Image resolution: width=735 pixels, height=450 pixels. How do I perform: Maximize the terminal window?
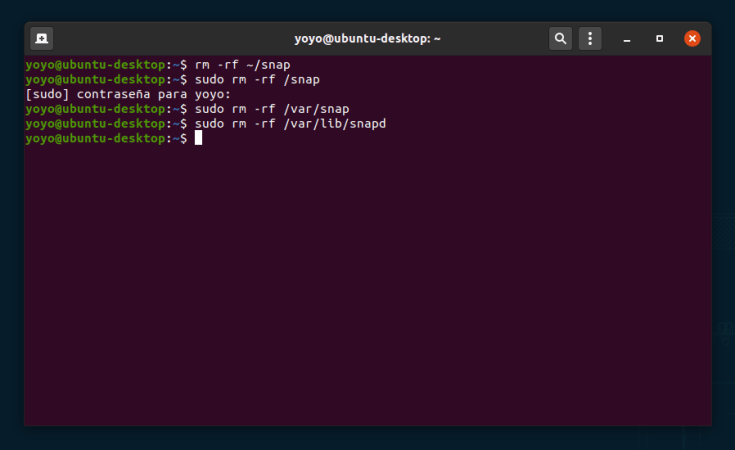659,39
